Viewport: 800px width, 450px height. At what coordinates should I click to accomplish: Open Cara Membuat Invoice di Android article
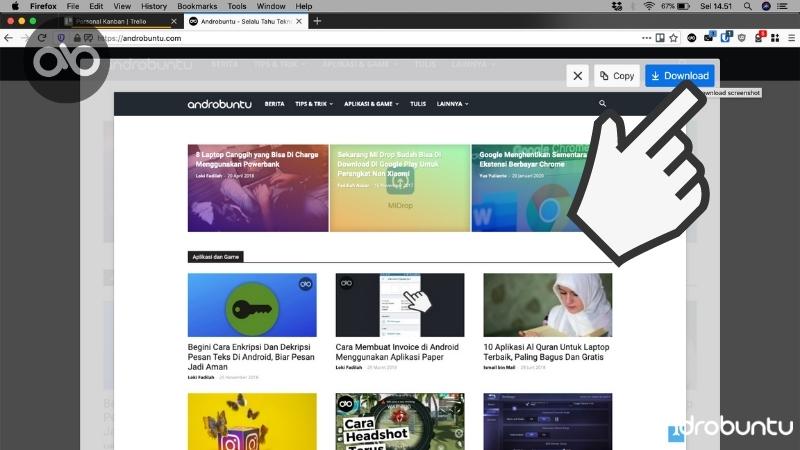[397, 352]
